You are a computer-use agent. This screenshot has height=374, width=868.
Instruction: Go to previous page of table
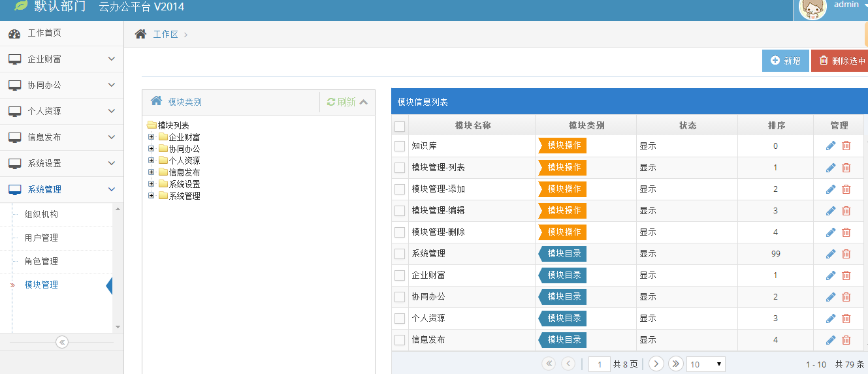[x=568, y=364]
